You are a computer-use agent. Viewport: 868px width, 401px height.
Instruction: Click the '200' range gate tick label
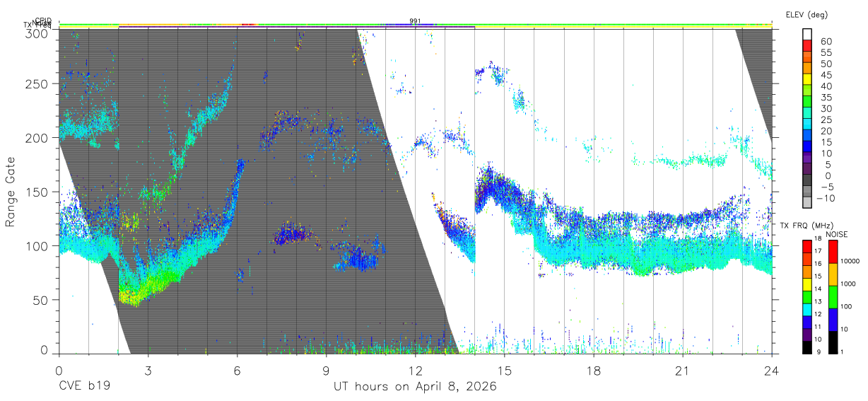click(x=37, y=138)
